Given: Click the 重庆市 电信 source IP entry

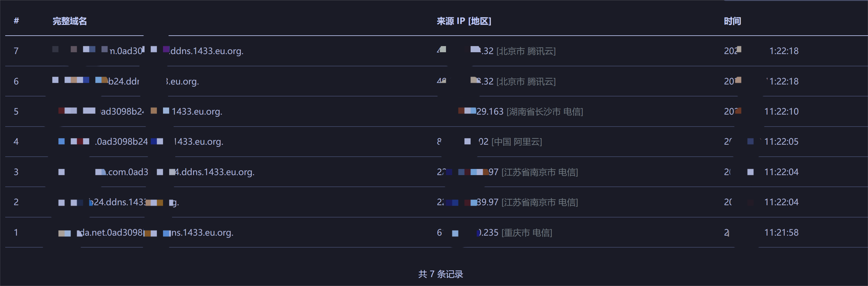Looking at the screenshot, I should coord(494,232).
